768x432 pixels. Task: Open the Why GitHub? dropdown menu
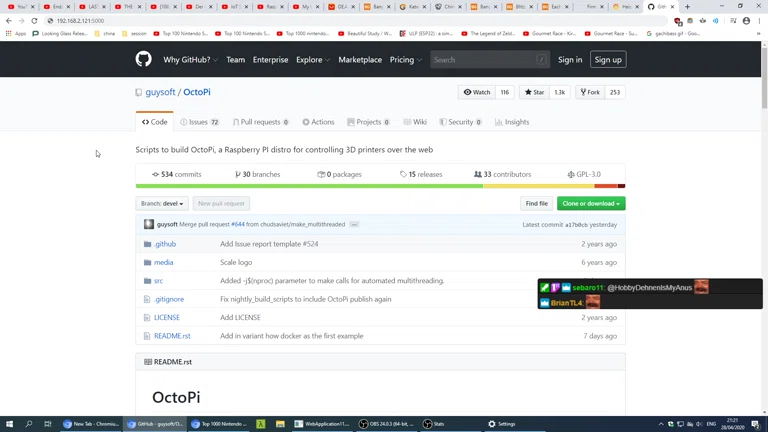(190, 60)
